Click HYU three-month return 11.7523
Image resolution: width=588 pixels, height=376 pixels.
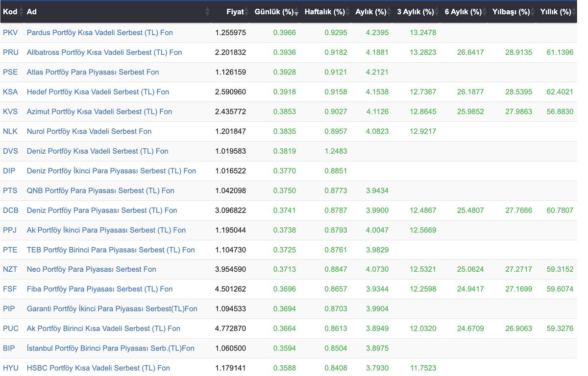423,368
